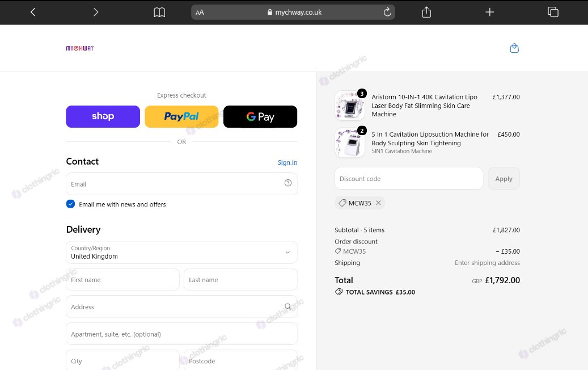Click the MCW35 tag icon in the discount chip
The image size is (588, 370).
[342, 203]
